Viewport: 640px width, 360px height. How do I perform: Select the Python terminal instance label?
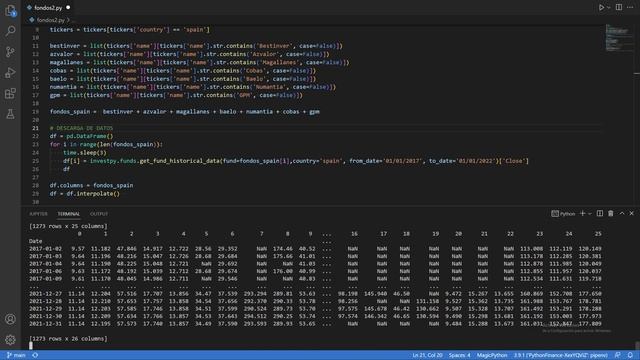[x=563, y=213]
